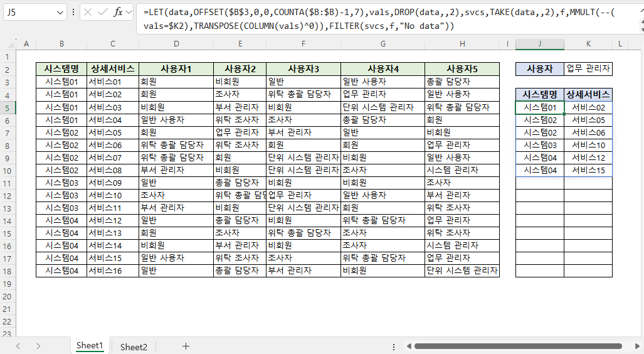Click the three-dot handle beside Name Box
The height and width of the screenshot is (354, 644).
point(74,13)
